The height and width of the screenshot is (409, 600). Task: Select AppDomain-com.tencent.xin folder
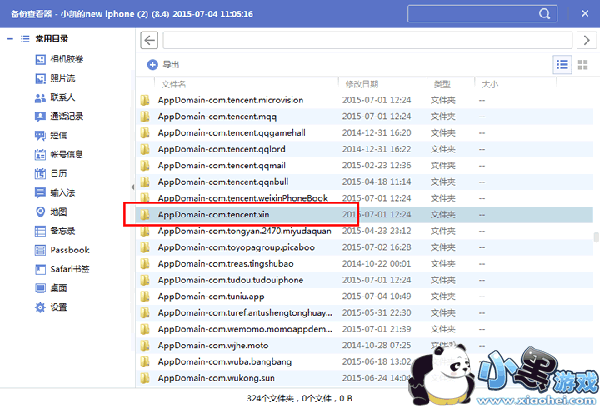click(x=364, y=215)
